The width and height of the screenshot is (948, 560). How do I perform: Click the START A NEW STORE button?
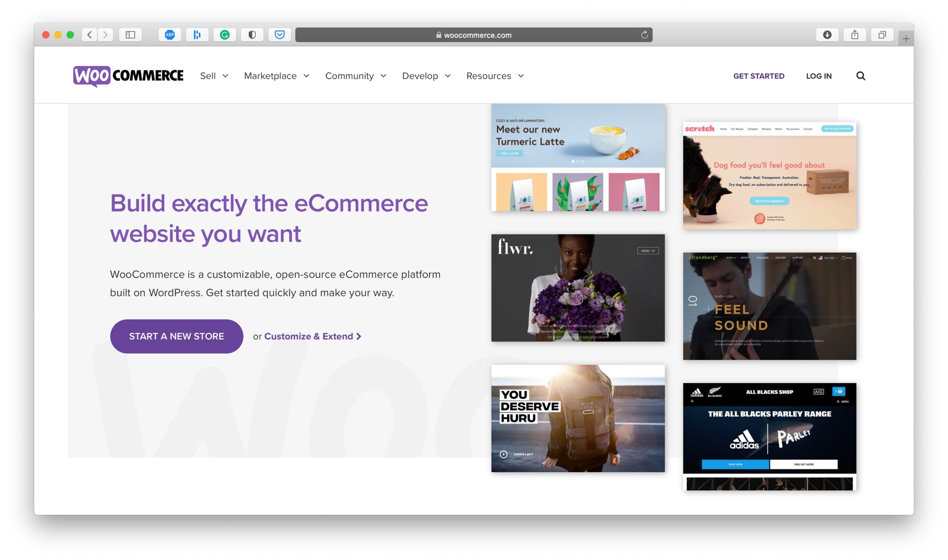click(176, 336)
